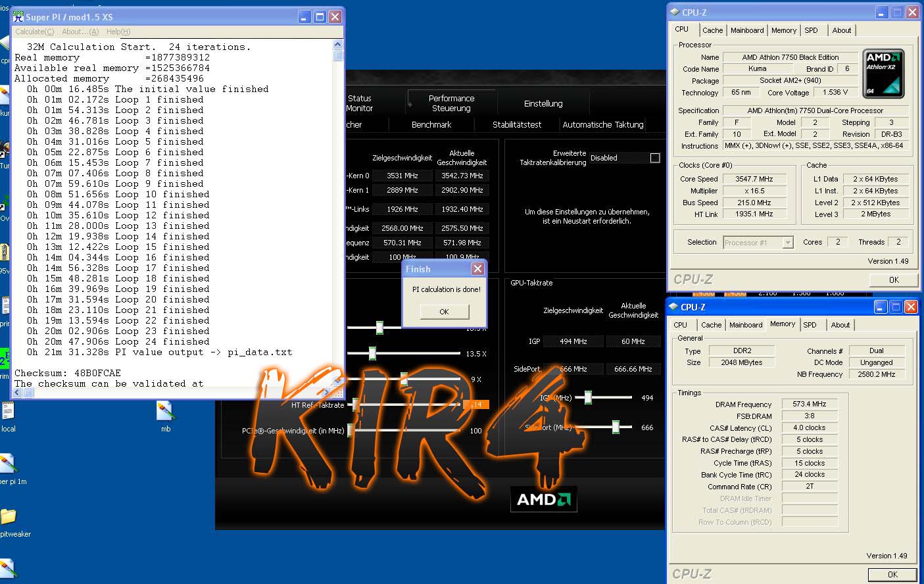Select Status Monitor tab in AMD OverDrive
The image size is (924, 584).
(x=360, y=103)
